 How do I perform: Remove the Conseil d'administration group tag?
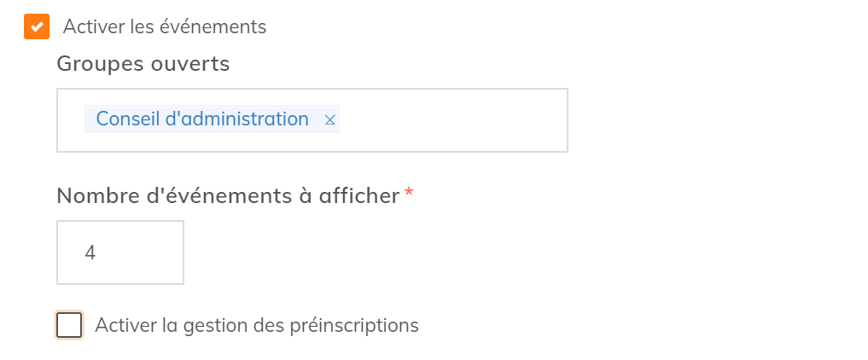tap(329, 120)
